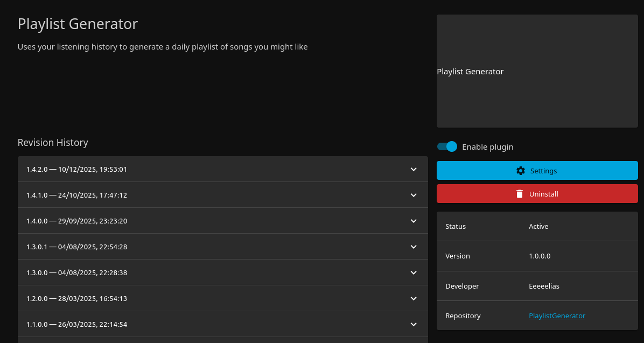This screenshot has width=644, height=343.
Task: Expand the 1.3.0.1 revision chevron
Action: point(414,247)
